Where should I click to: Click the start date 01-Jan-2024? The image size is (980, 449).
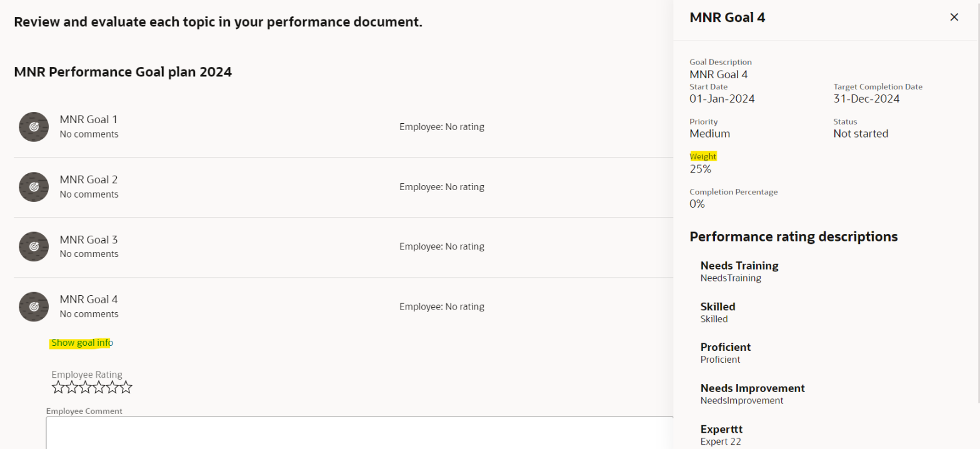point(722,99)
